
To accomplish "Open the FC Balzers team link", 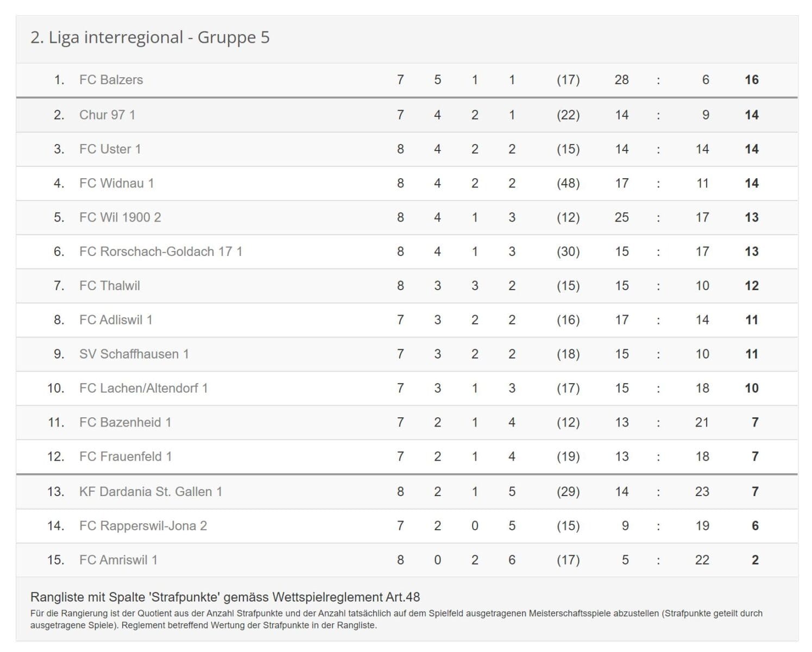I will (x=111, y=80).
